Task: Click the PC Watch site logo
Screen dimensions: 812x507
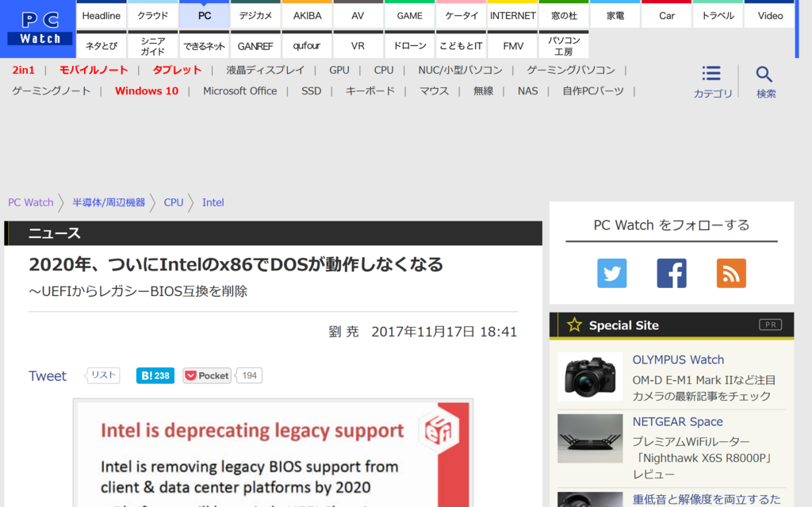Action: pyautogui.click(x=38, y=29)
